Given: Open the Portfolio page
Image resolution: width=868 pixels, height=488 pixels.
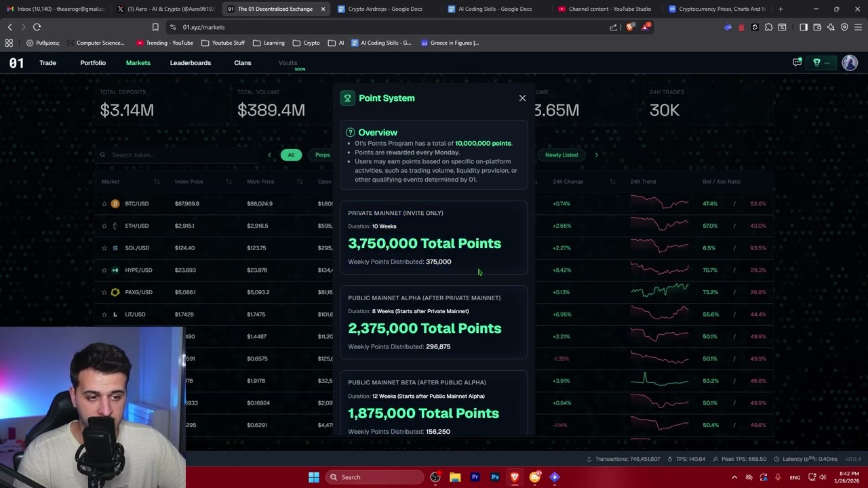Looking at the screenshot, I should click(93, 63).
